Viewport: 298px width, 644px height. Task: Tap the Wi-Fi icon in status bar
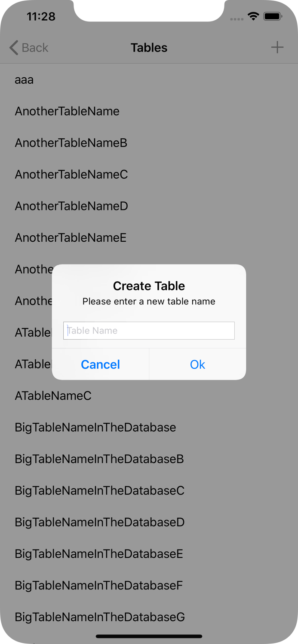pyautogui.click(x=253, y=15)
